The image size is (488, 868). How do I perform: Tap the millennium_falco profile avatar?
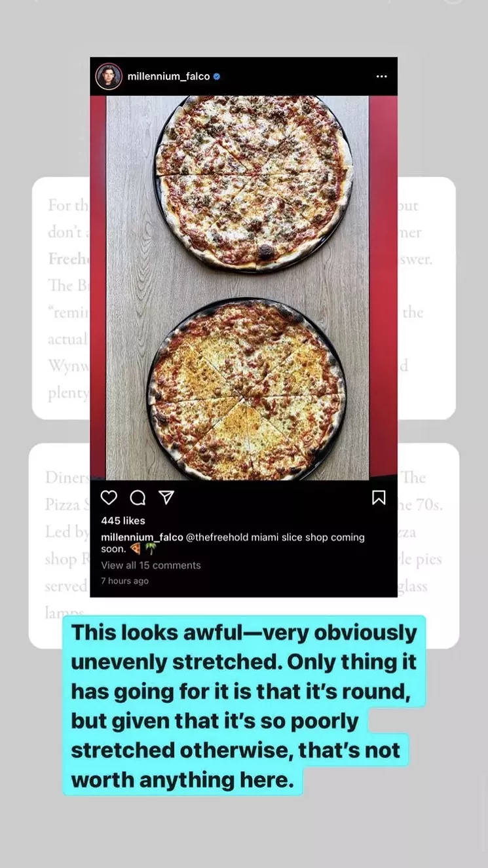point(109,77)
